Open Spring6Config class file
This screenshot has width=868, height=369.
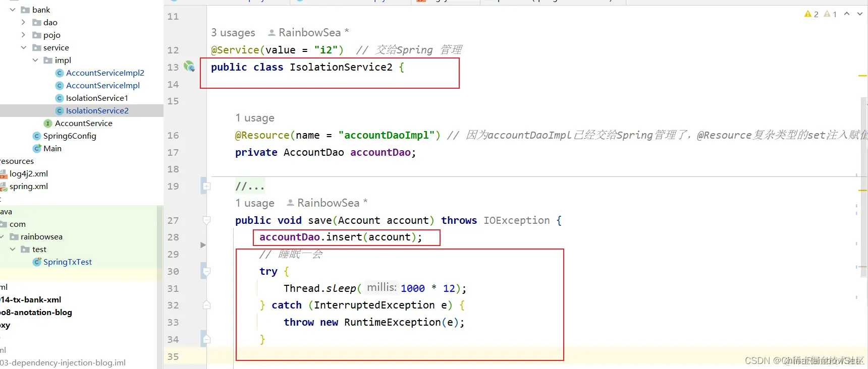pyautogui.click(x=70, y=136)
